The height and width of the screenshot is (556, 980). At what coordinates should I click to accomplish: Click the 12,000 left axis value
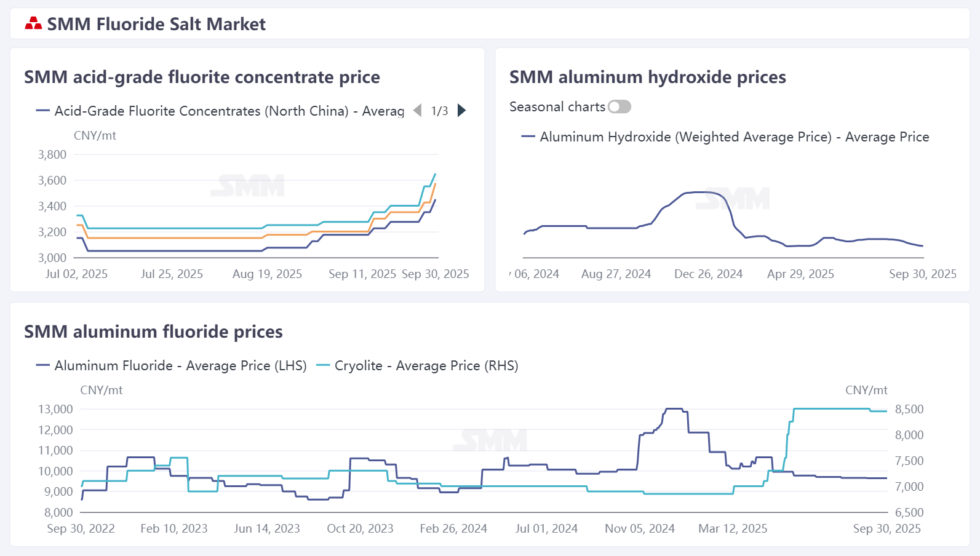tap(55, 430)
